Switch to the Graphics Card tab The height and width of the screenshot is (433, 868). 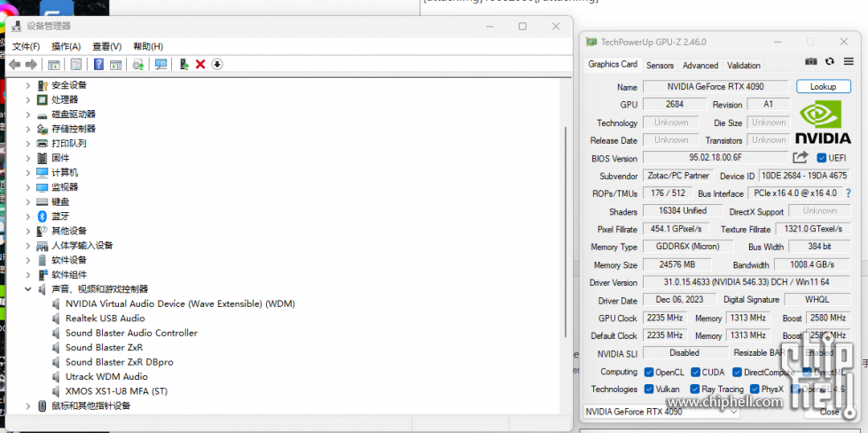613,64
